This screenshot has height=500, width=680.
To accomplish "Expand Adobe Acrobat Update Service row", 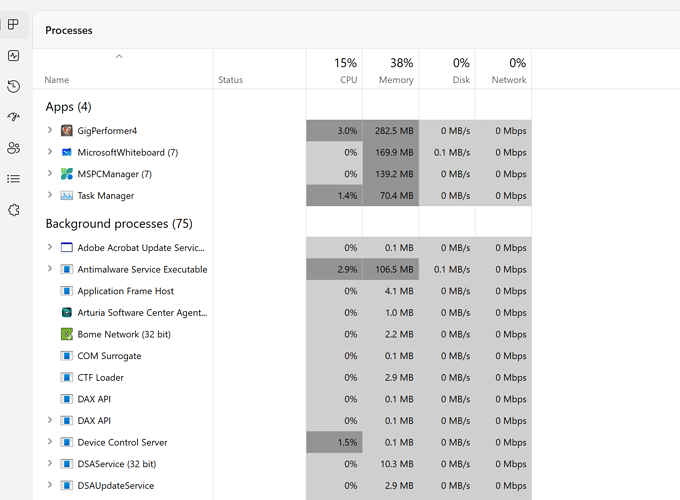I will click(x=49, y=247).
